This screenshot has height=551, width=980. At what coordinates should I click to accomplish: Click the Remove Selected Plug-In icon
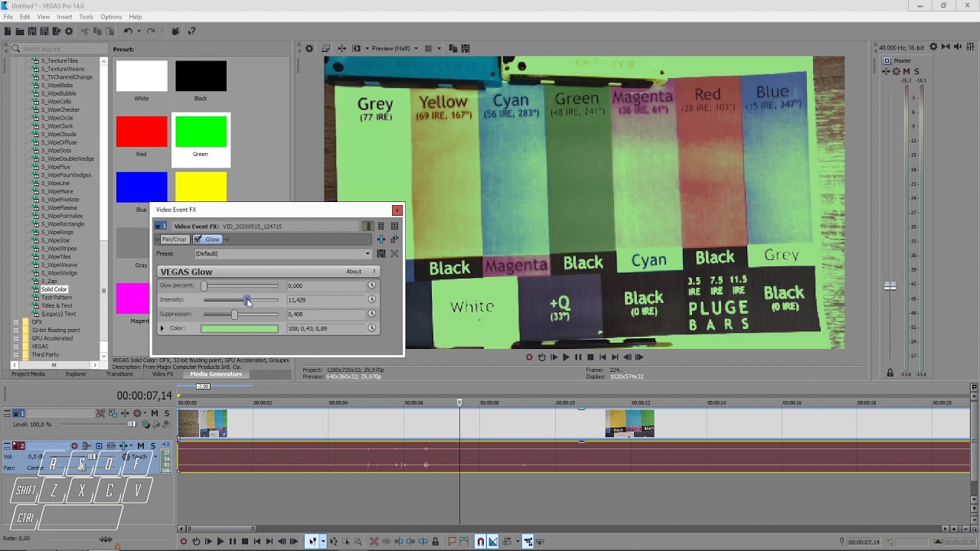tap(394, 240)
